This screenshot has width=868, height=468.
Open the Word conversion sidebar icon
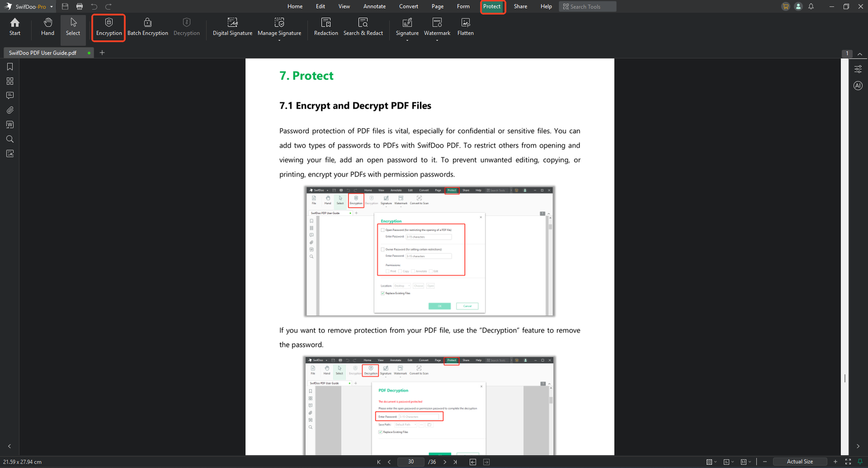pos(10,124)
